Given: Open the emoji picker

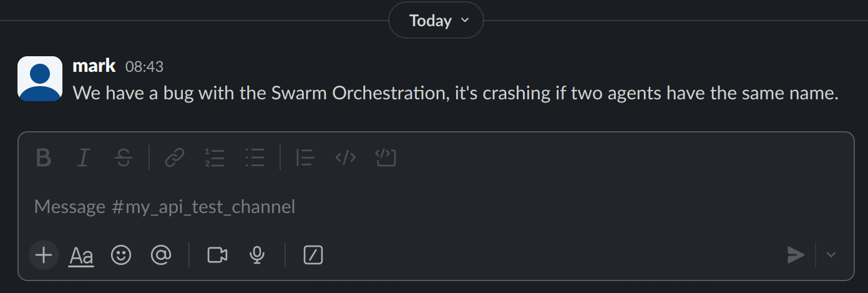Looking at the screenshot, I should coord(121,255).
